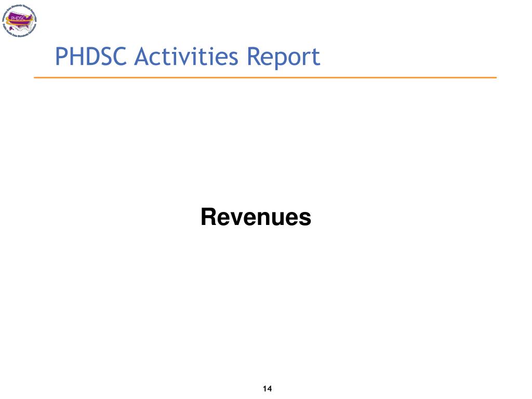
Task: Click the slide number "14"
Action: (x=267, y=389)
